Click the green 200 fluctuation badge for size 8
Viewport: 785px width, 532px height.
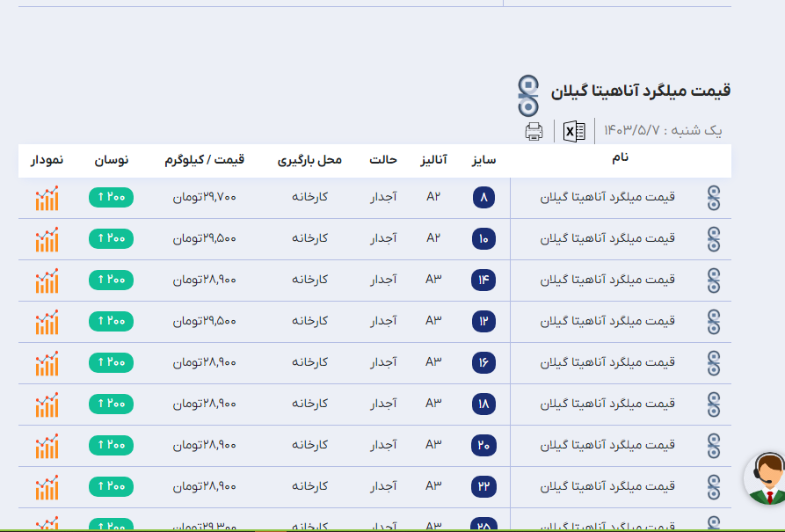point(111,198)
